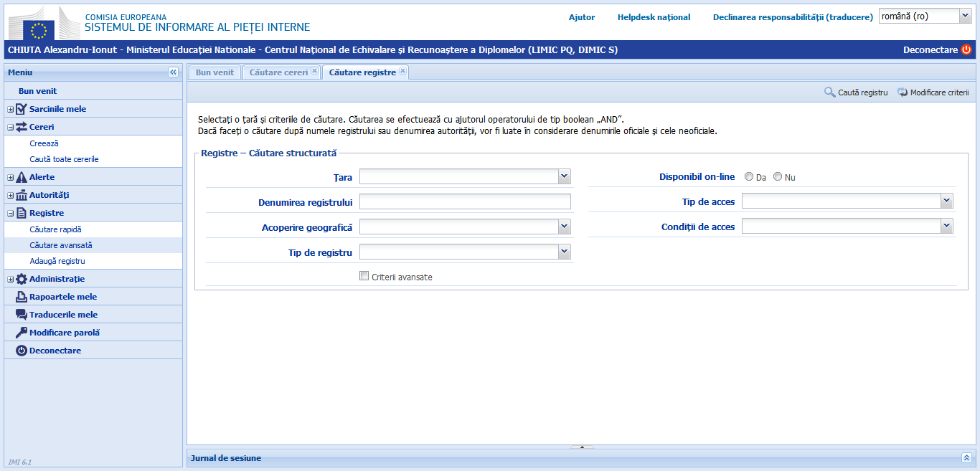Open the Helpdesk național link
The image size is (980, 471).
pos(654,17)
